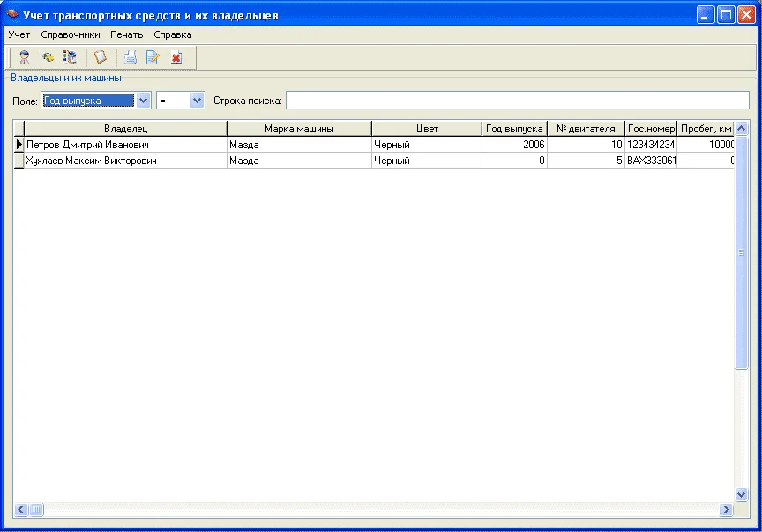Expand the 'Поле' field dropdown

144,101
